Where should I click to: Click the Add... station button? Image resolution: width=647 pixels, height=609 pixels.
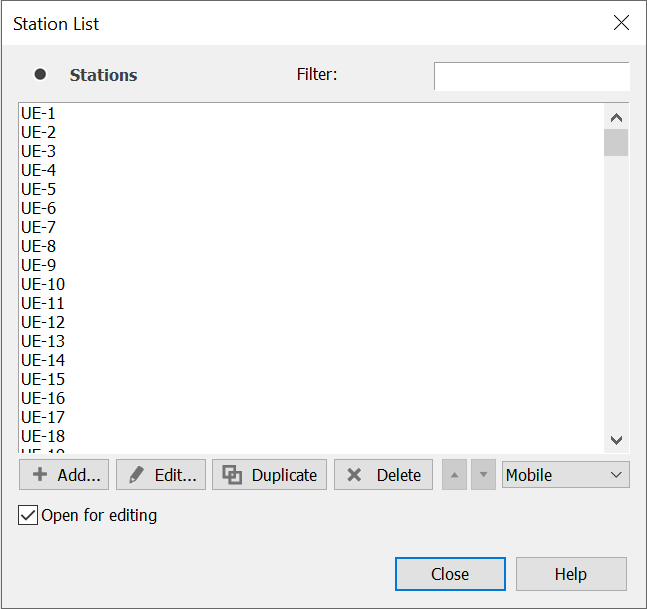[x=64, y=474]
